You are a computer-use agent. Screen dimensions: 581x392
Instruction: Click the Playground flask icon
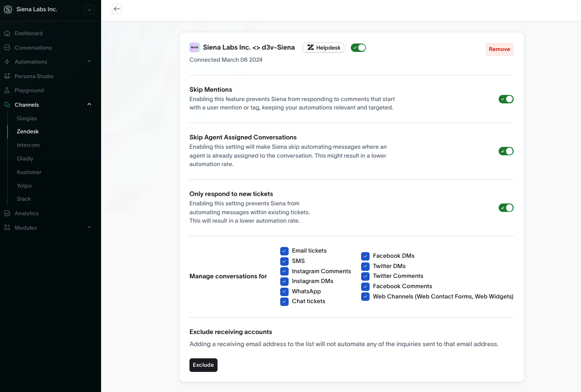click(7, 90)
